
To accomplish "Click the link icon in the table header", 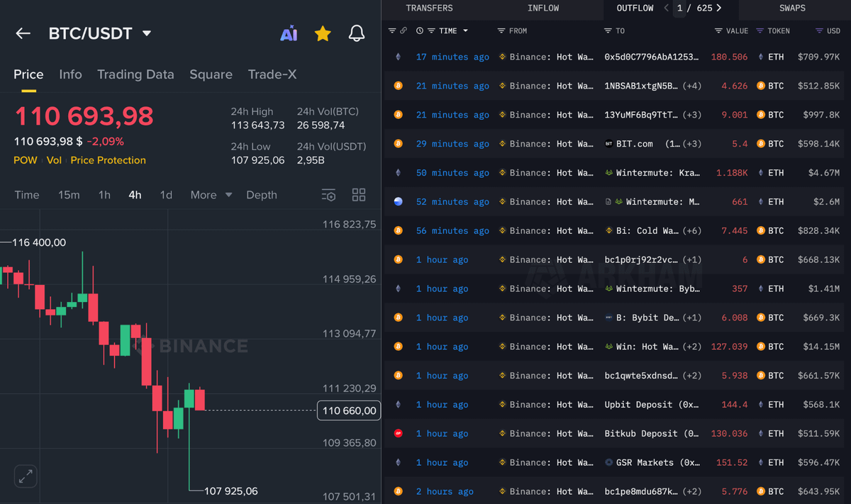I will pyautogui.click(x=404, y=31).
